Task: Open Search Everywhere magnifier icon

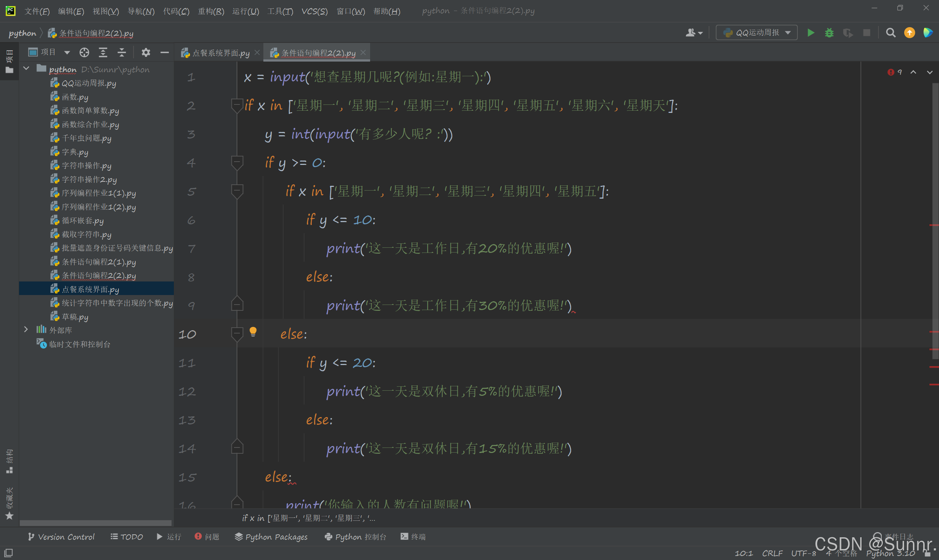Action: [x=891, y=33]
